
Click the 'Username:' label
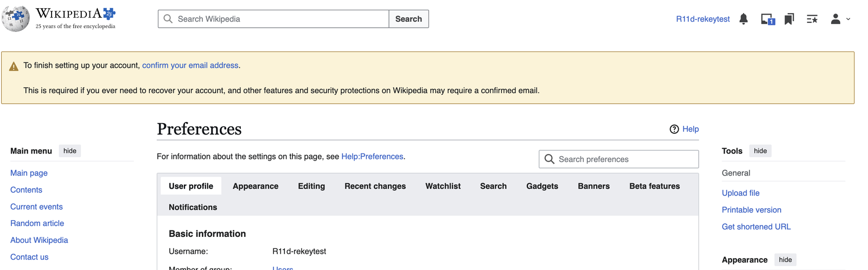click(188, 252)
